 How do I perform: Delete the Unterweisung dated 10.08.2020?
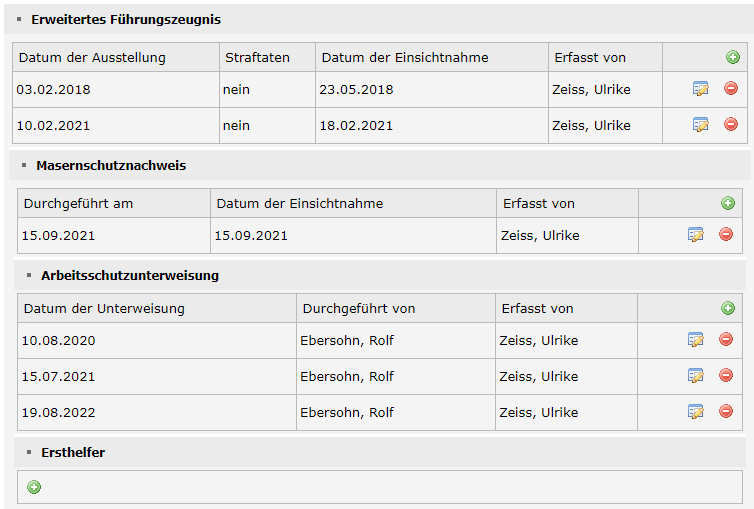[x=726, y=339]
